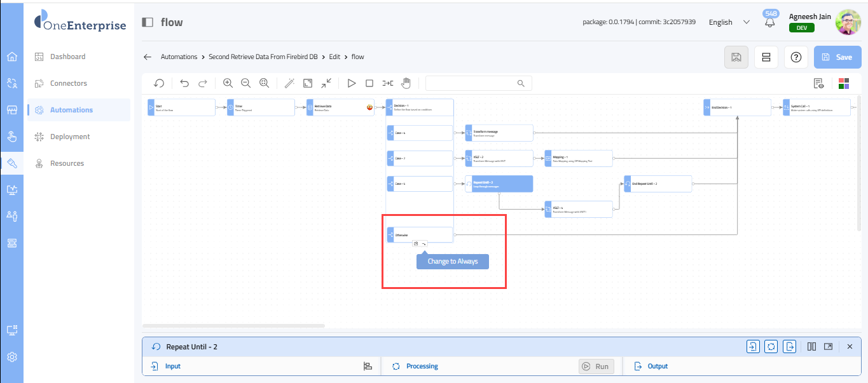The width and height of the screenshot is (868, 383).
Task: Open the English language dropdown
Action: (729, 22)
